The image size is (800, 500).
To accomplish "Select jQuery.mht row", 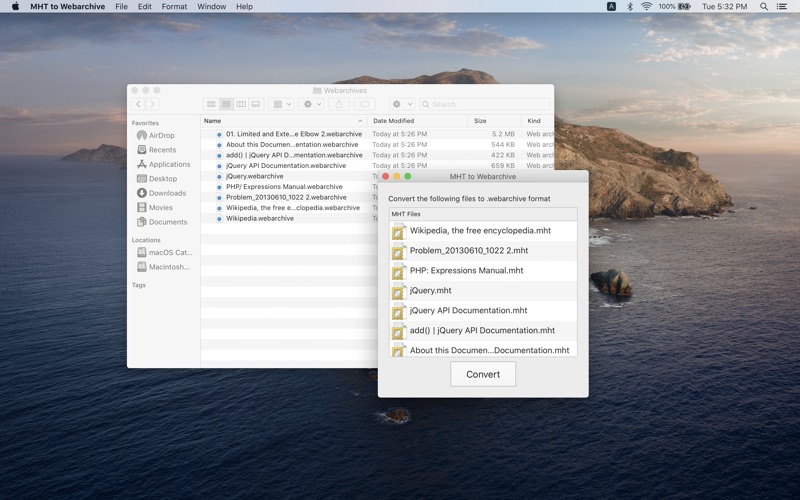I will (x=483, y=290).
